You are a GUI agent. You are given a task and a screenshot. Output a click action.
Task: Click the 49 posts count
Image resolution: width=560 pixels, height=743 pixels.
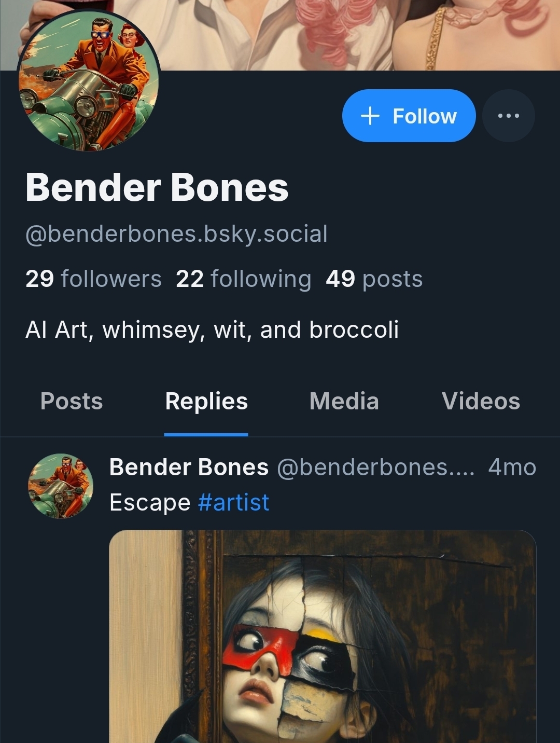(374, 279)
